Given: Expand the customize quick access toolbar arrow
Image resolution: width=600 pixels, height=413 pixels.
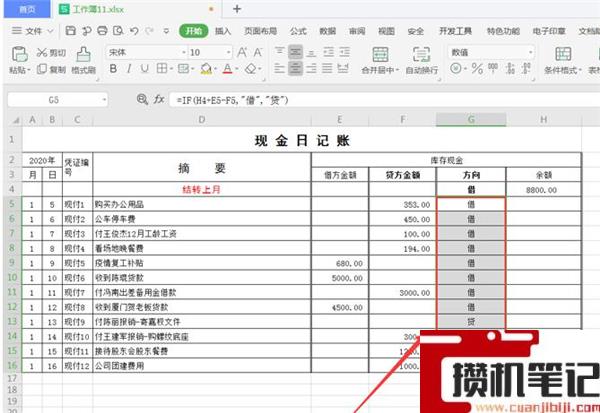Looking at the screenshot, I should 166,31.
